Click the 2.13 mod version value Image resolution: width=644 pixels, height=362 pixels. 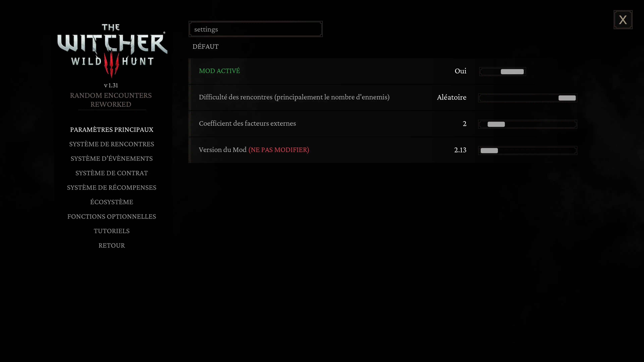(460, 150)
